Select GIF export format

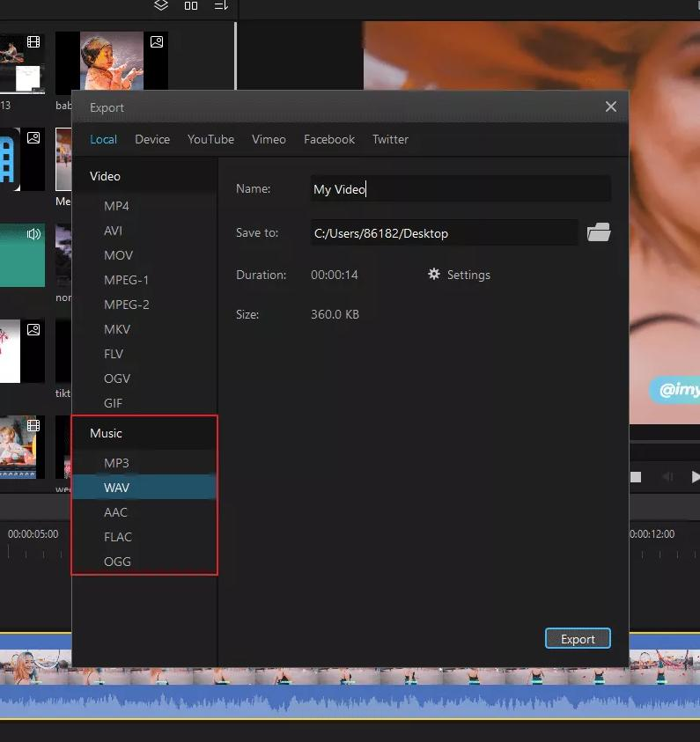[x=113, y=403]
